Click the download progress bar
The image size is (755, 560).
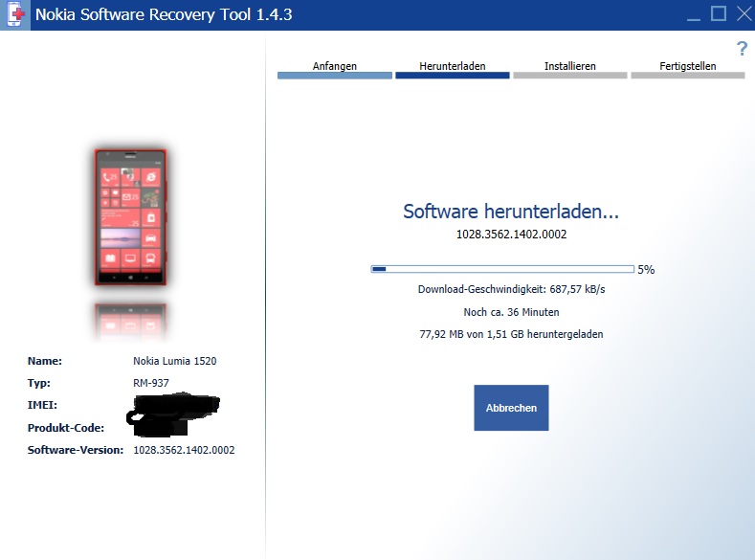pyautogui.click(x=502, y=269)
